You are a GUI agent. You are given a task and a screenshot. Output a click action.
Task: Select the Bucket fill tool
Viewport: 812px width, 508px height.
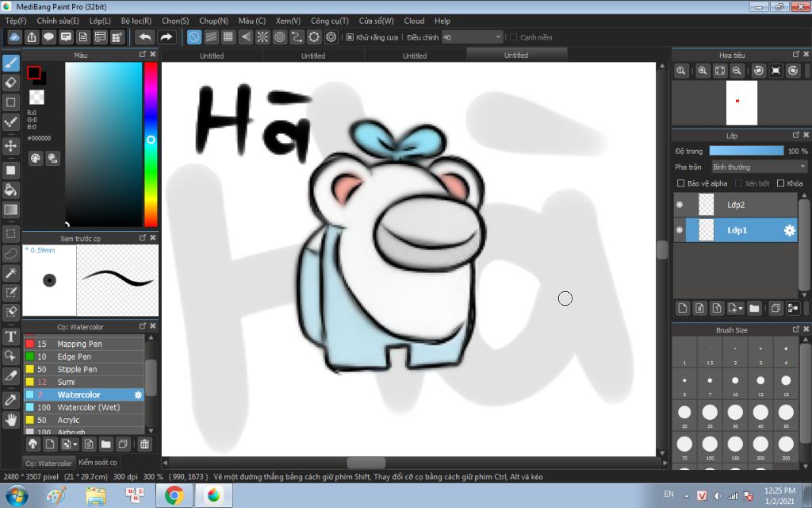[x=11, y=190]
